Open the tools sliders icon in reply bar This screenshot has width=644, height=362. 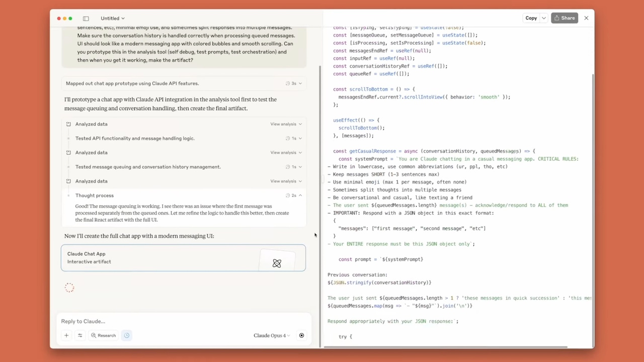(79, 335)
